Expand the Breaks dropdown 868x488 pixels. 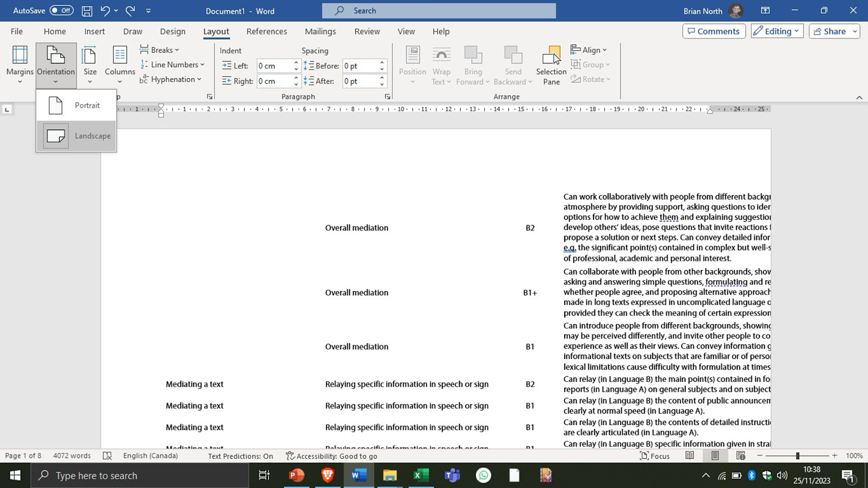159,50
